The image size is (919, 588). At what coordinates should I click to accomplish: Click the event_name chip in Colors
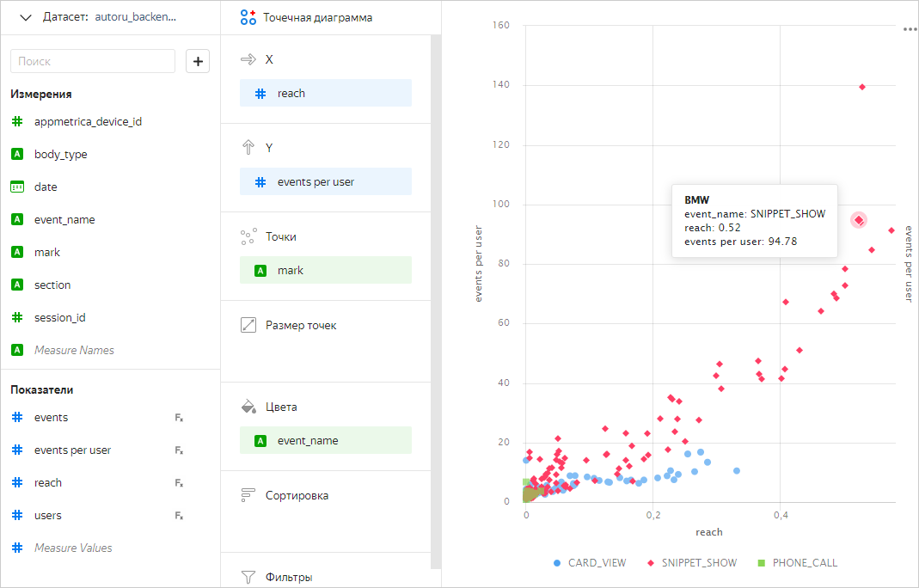point(325,441)
